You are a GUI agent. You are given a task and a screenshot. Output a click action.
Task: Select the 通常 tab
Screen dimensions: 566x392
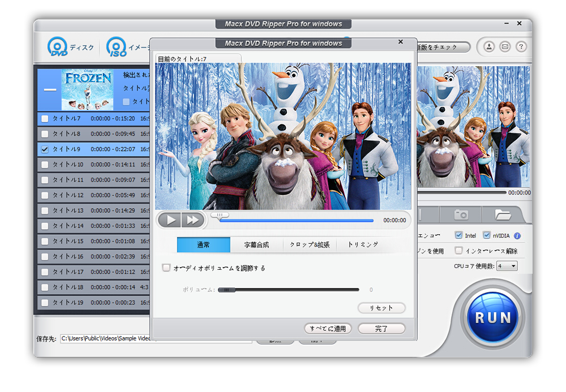coord(204,245)
